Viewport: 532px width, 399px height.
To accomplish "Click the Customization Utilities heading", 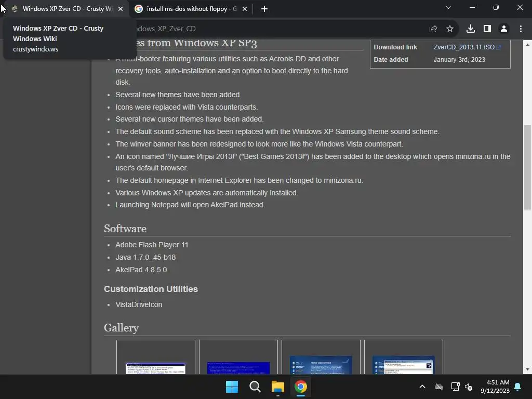I will tap(151, 289).
